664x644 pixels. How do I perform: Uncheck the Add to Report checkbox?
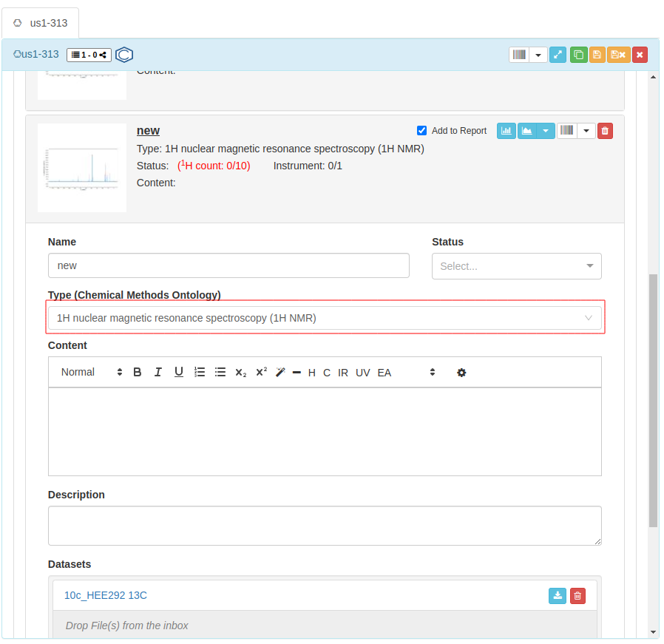coord(421,131)
